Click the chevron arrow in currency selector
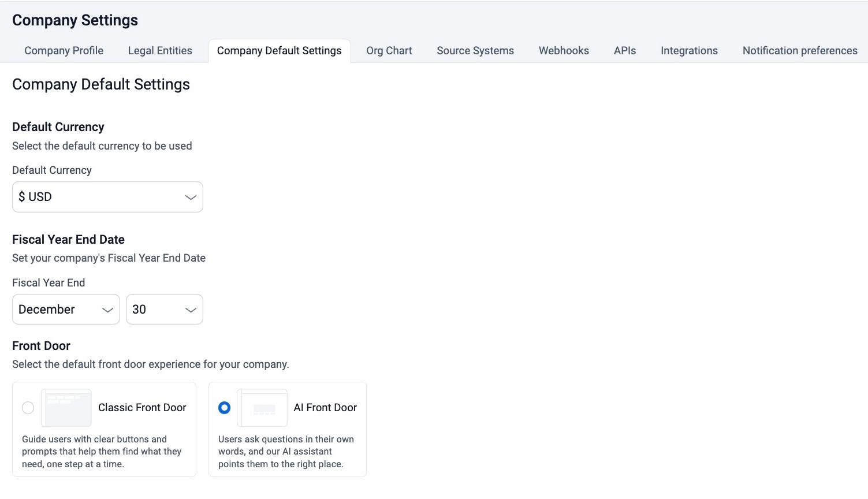Viewport: 868px width, 499px height. coord(191,198)
